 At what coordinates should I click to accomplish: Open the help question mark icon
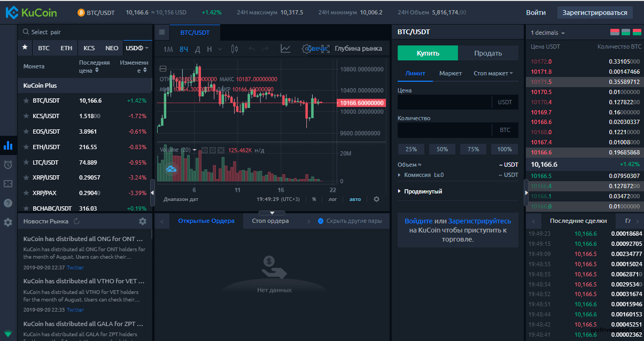point(8,203)
